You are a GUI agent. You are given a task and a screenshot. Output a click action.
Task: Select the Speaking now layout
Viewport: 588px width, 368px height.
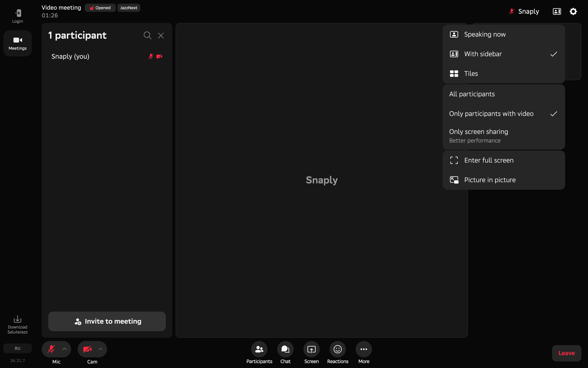[504, 34]
